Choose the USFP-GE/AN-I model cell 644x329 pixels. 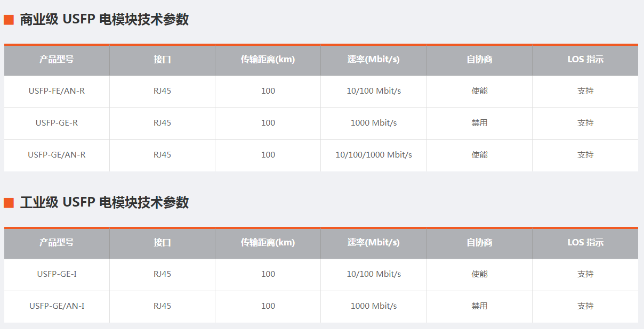57,306
